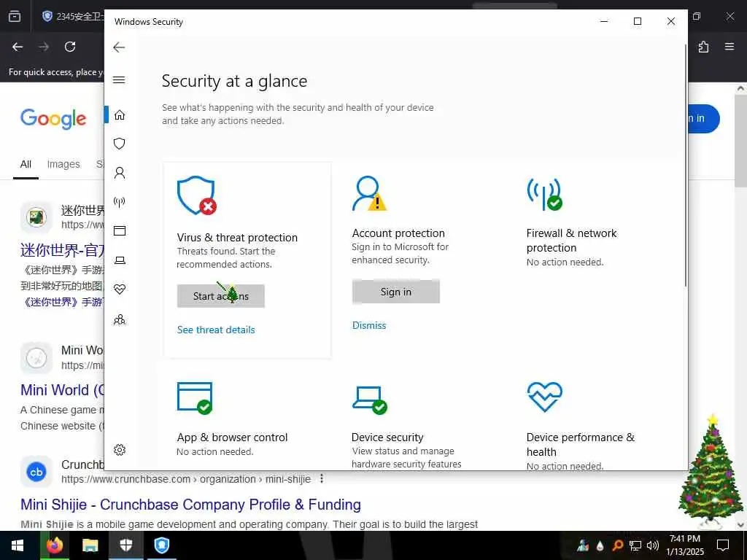
Task: Open Firefox from the taskbar
Action: 55,545
